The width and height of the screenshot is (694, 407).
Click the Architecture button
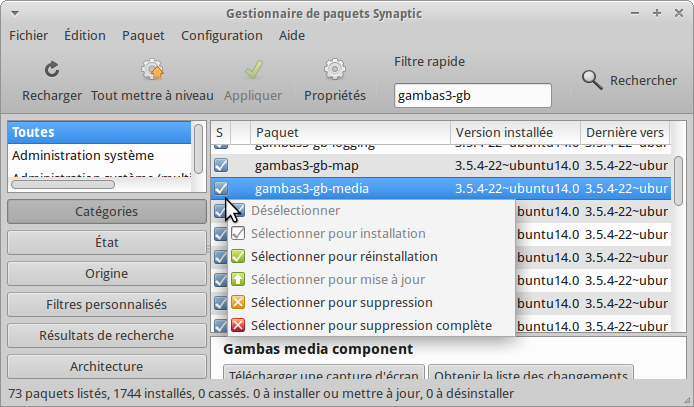coord(107,366)
